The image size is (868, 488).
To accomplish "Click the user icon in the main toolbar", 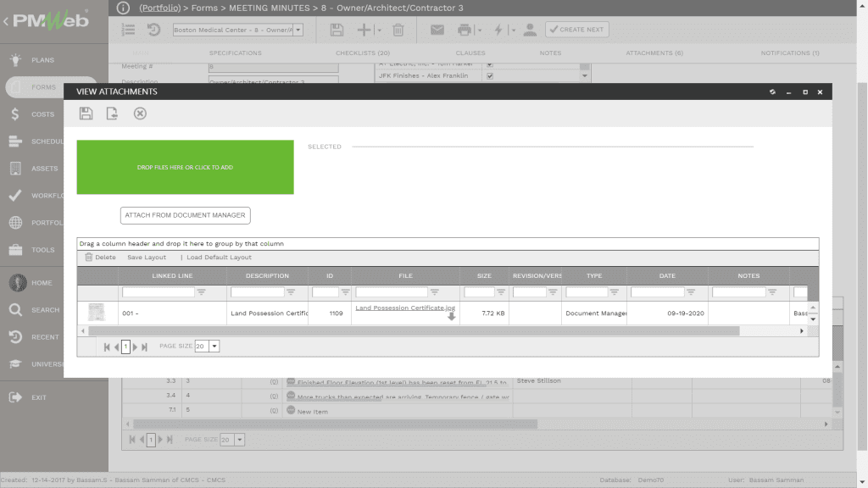I will coord(530,30).
